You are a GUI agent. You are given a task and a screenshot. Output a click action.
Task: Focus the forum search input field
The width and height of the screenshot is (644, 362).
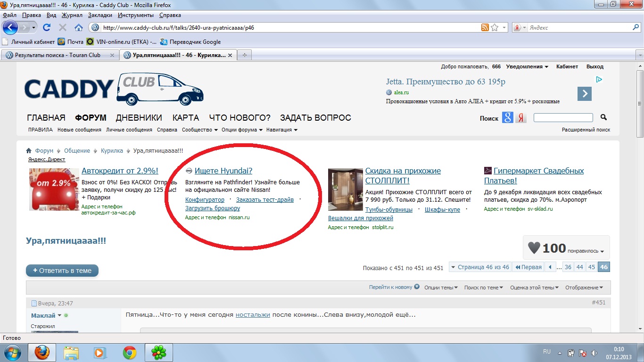563,117
